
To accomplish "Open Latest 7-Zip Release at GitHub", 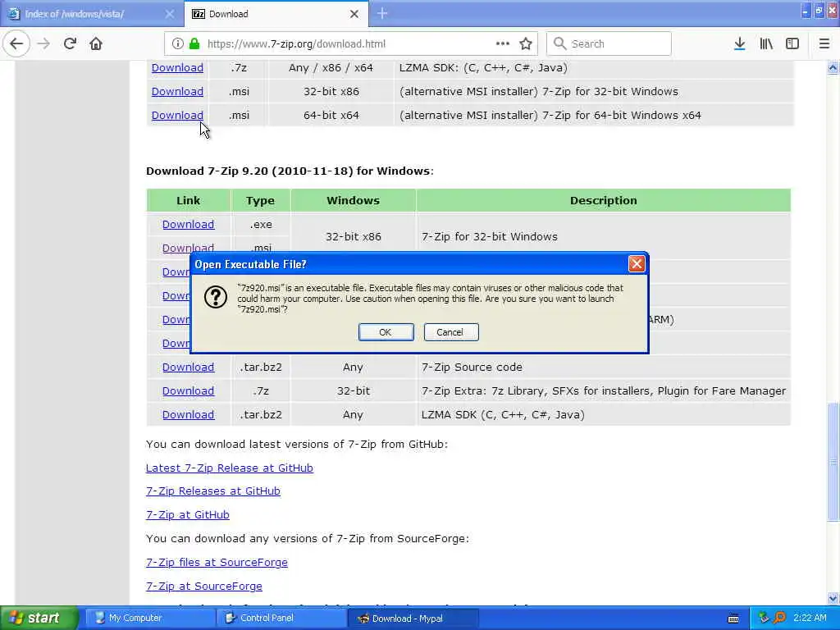I will (230, 468).
